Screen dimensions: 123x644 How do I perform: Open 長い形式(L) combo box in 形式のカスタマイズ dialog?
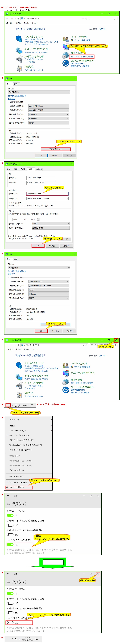[47, 199]
